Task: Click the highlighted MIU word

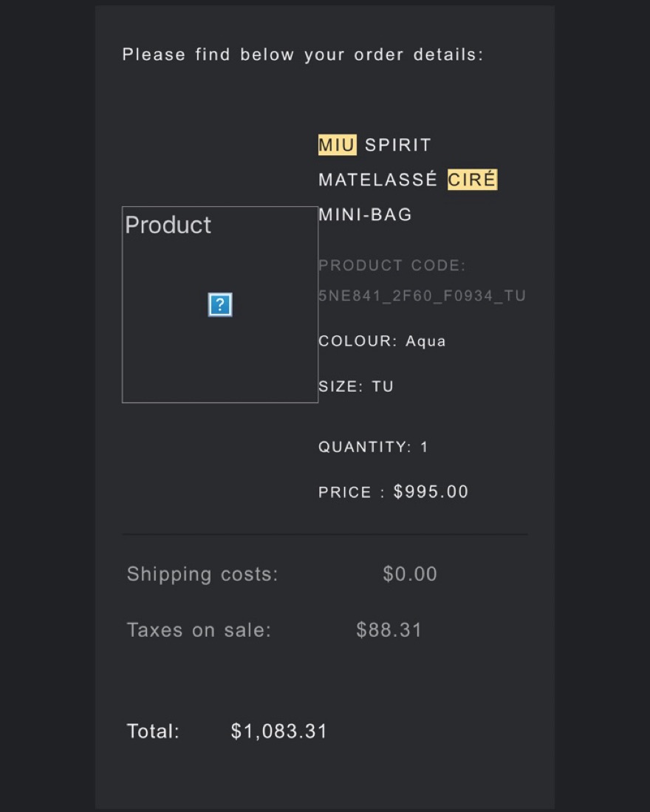Action: (337, 145)
